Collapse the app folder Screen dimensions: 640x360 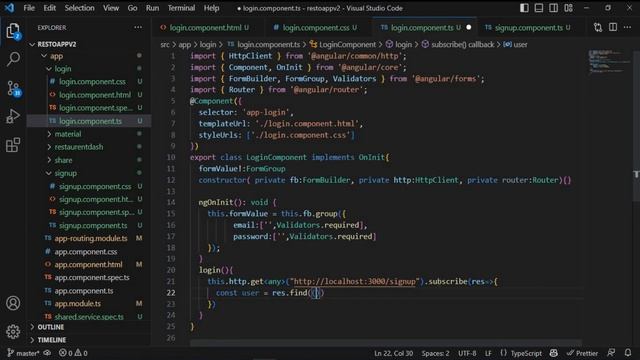click(x=44, y=56)
